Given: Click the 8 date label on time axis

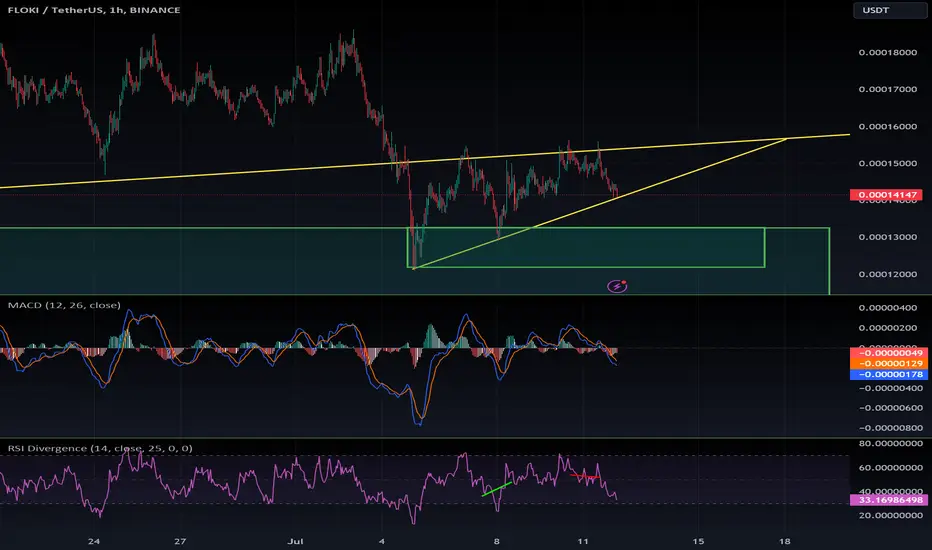Looking at the screenshot, I should [496, 541].
